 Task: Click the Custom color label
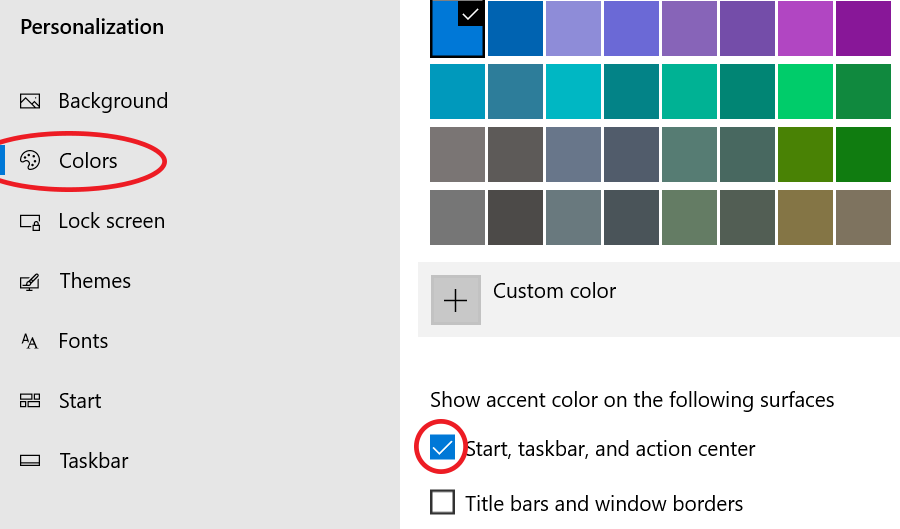(554, 291)
